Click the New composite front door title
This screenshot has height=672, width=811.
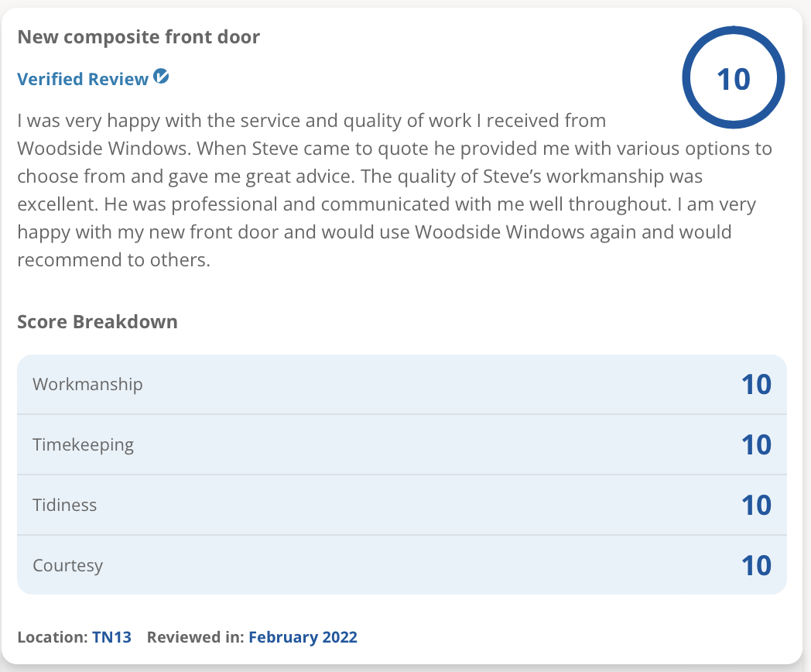click(139, 36)
